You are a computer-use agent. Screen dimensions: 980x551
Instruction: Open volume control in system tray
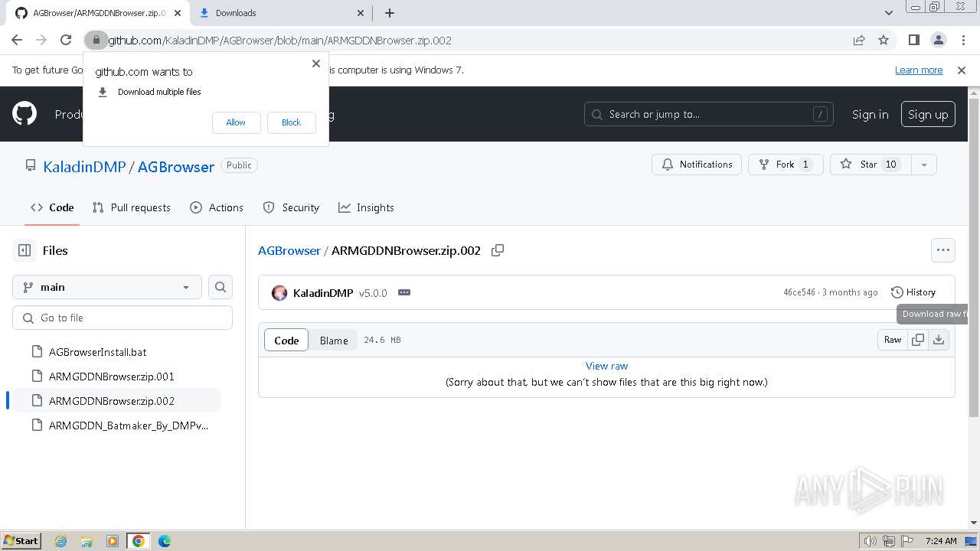pos(870,541)
